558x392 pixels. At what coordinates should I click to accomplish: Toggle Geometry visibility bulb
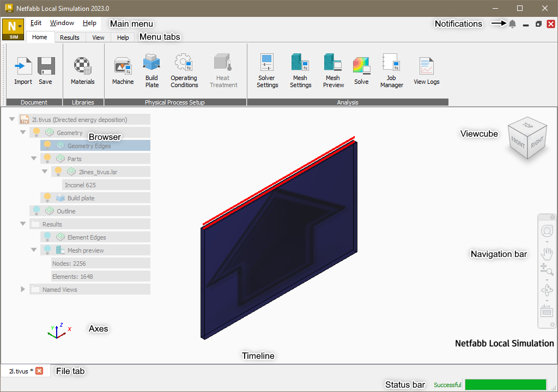tap(37, 132)
